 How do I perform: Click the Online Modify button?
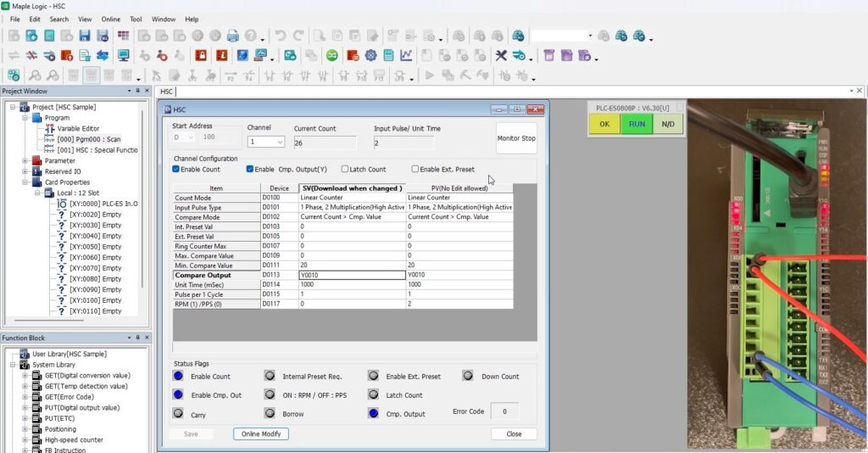point(261,433)
